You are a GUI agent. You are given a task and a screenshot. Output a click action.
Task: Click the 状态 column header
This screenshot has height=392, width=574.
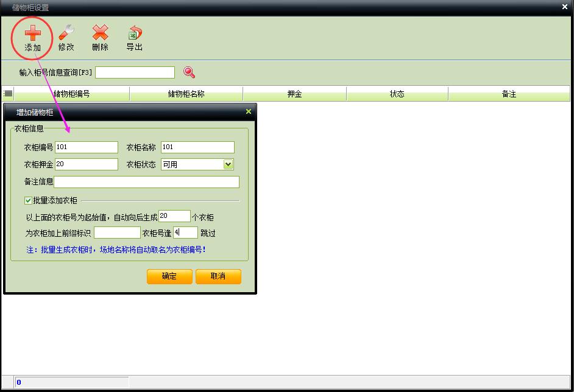coord(397,94)
